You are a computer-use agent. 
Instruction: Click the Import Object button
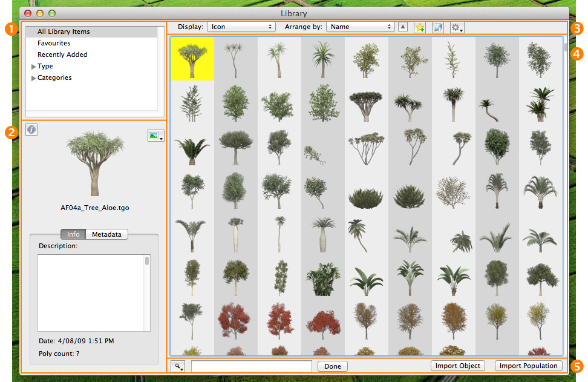pos(457,366)
